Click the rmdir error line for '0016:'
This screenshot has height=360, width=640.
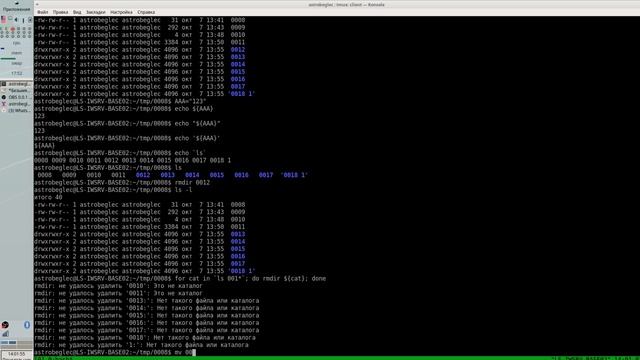pos(147,323)
